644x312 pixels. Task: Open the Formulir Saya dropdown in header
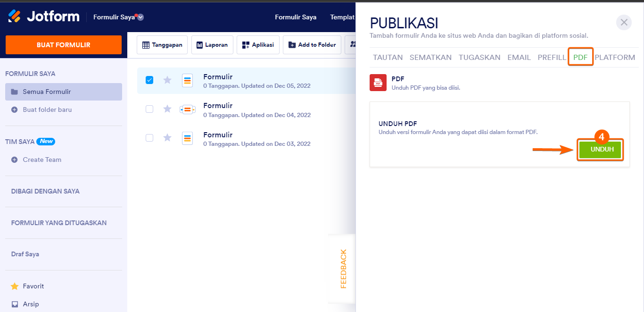(118, 17)
